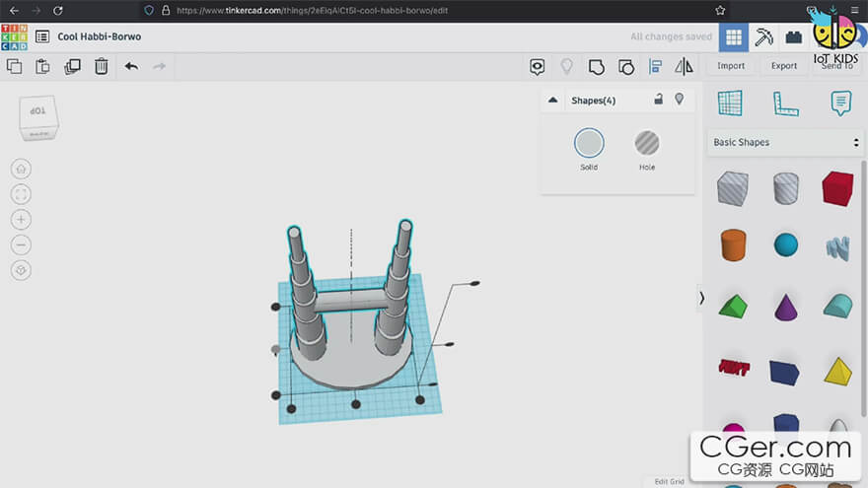Image resolution: width=868 pixels, height=488 pixels.
Task: Show all hidden shapes with the lightbulb icon
Action: (x=566, y=67)
